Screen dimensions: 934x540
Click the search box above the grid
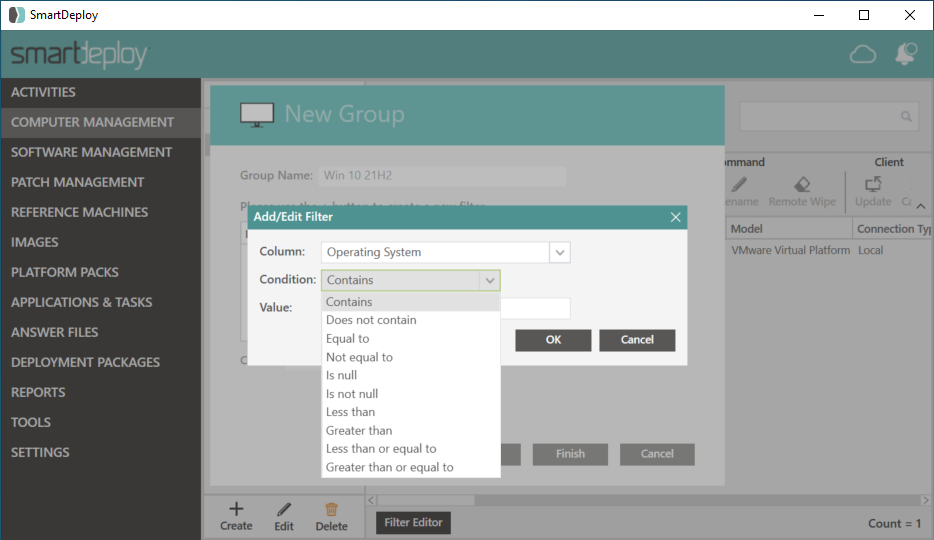pyautogui.click(x=829, y=116)
